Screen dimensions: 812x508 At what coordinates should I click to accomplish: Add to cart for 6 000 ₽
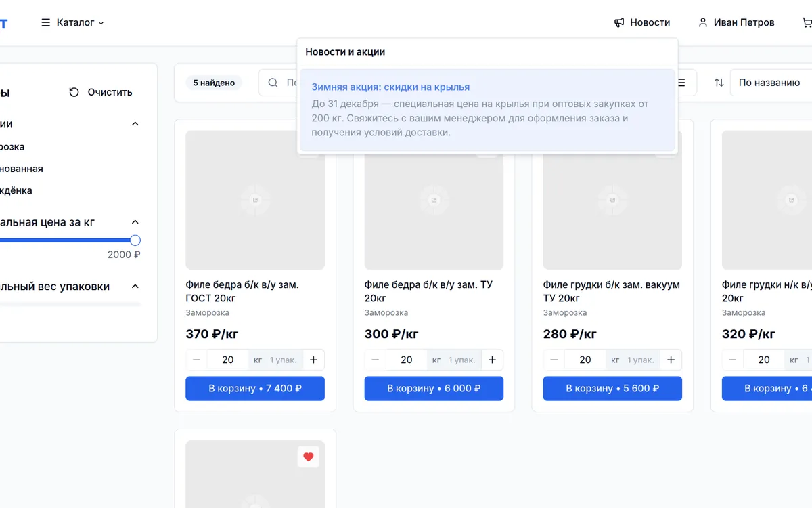434,389
